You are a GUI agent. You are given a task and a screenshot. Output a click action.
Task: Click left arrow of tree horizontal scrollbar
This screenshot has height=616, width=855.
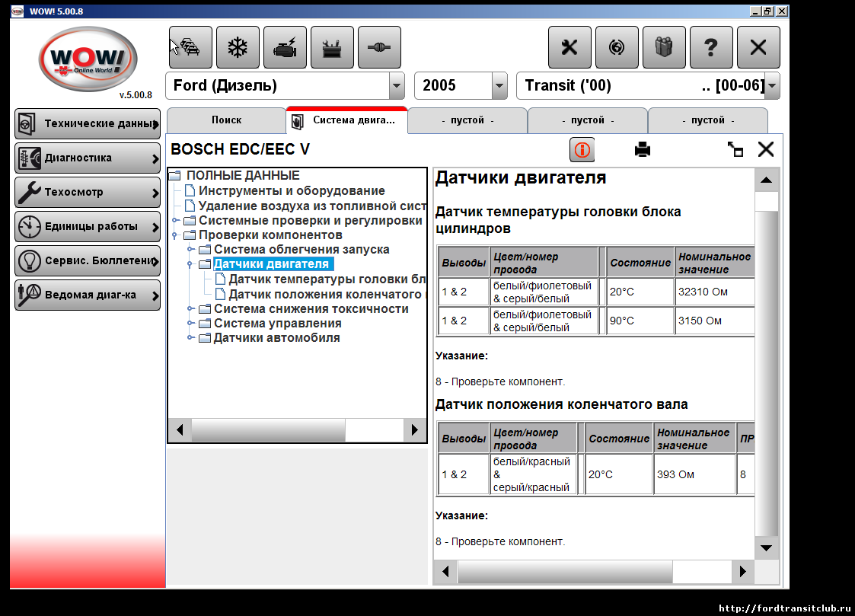pyautogui.click(x=180, y=430)
